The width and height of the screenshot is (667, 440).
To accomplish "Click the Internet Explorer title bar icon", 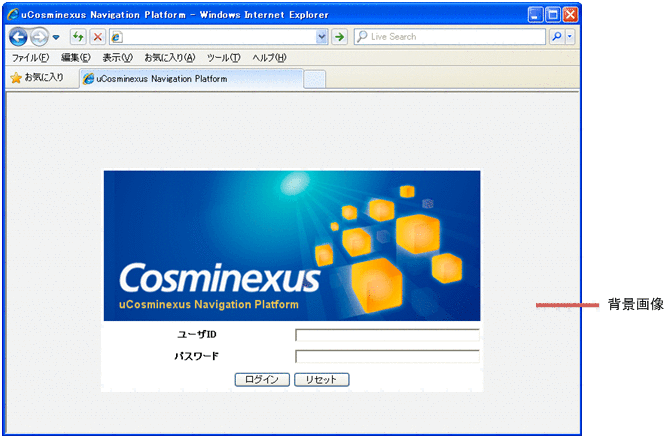I will pyautogui.click(x=13, y=14).
